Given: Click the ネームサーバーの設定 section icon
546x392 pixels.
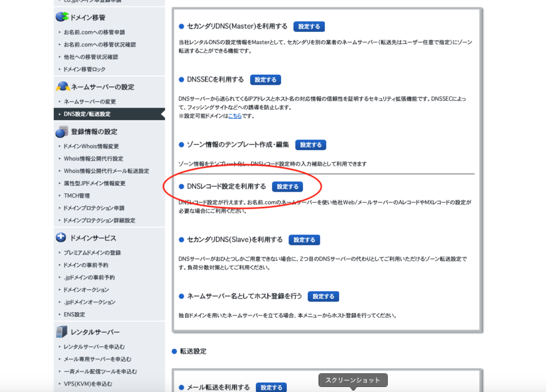Looking at the screenshot, I should pyautogui.click(x=62, y=86).
